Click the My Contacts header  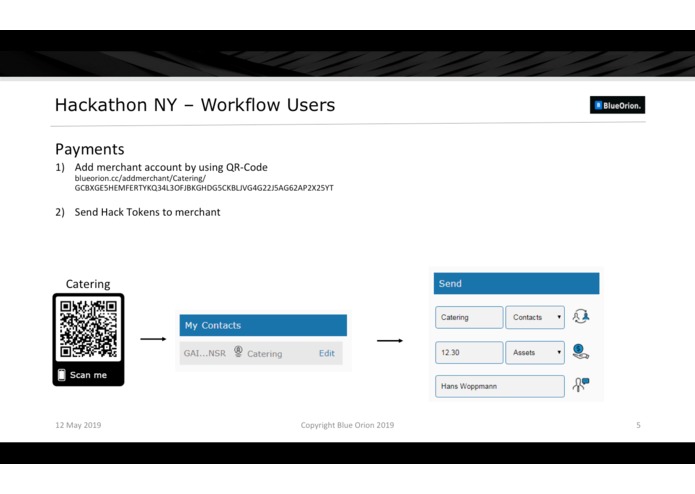click(263, 325)
